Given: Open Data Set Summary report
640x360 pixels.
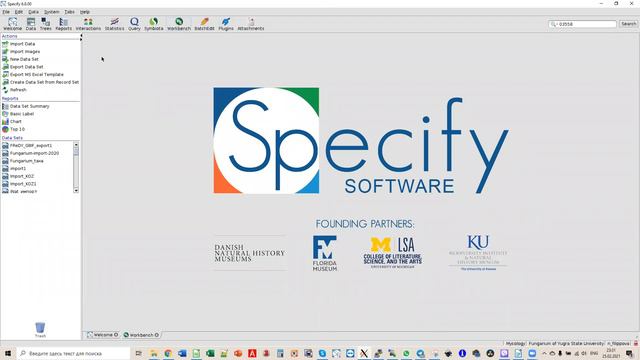Looking at the screenshot, I should click(26, 106).
